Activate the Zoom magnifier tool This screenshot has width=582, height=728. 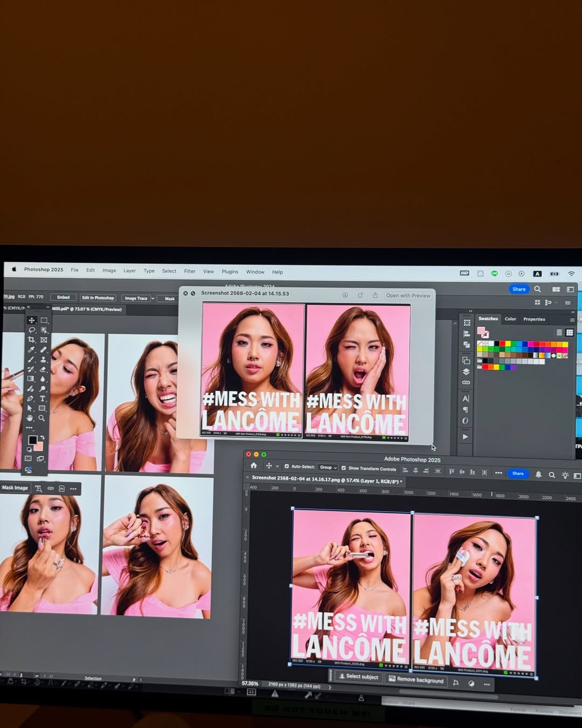42,418
